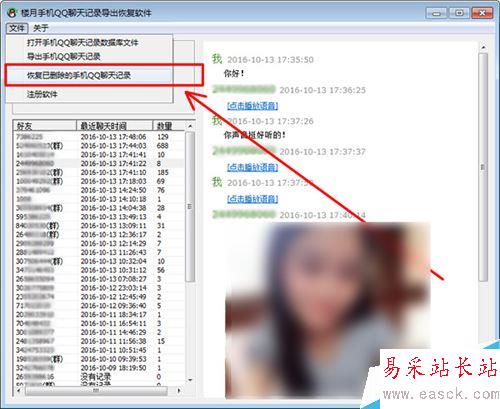Select row dated 2016-10-13 17:41:10
The width and height of the screenshot is (500, 409).
[x=99, y=172]
